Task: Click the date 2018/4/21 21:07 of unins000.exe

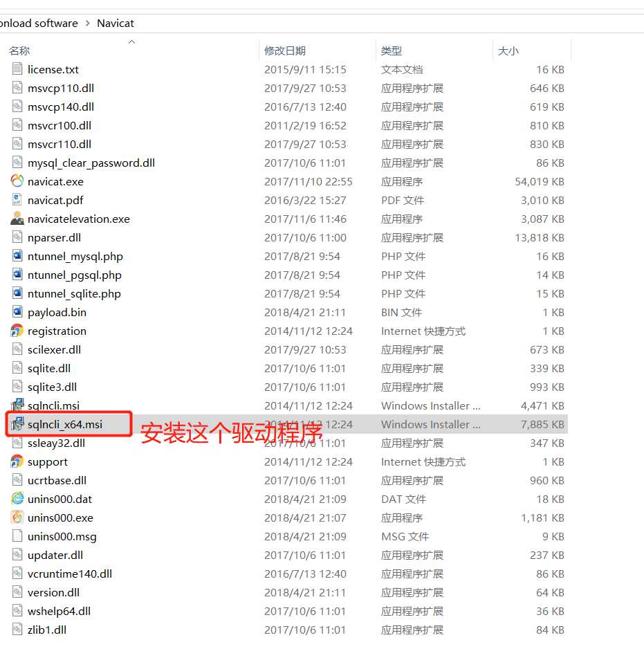Action: (305, 517)
